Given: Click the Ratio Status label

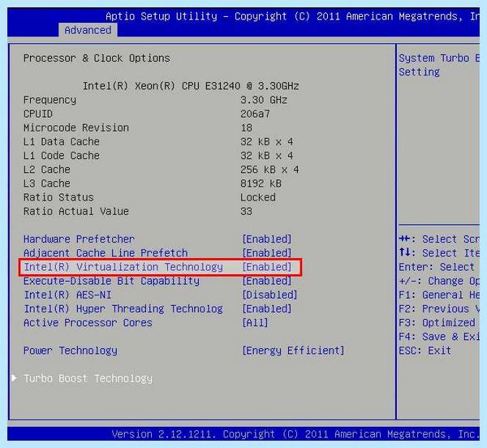Looking at the screenshot, I should coord(58,197).
